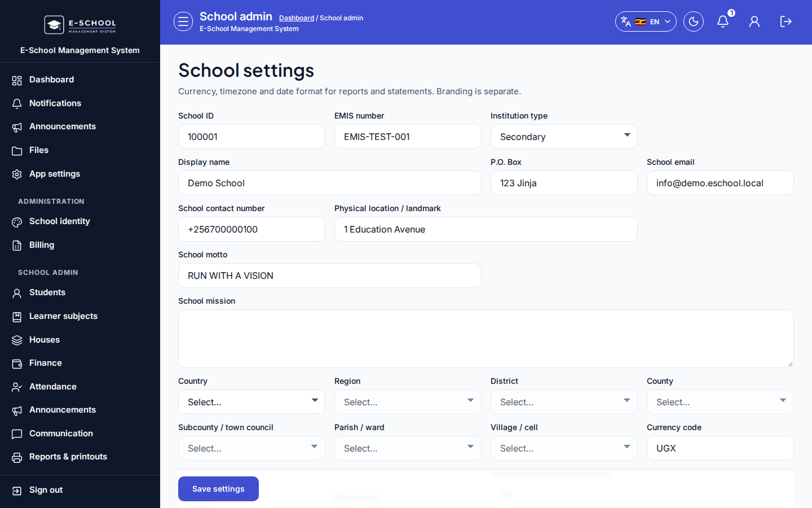Click the Dashboard grid icon in sidebar
Image resolution: width=812 pixels, height=508 pixels.
(x=17, y=80)
